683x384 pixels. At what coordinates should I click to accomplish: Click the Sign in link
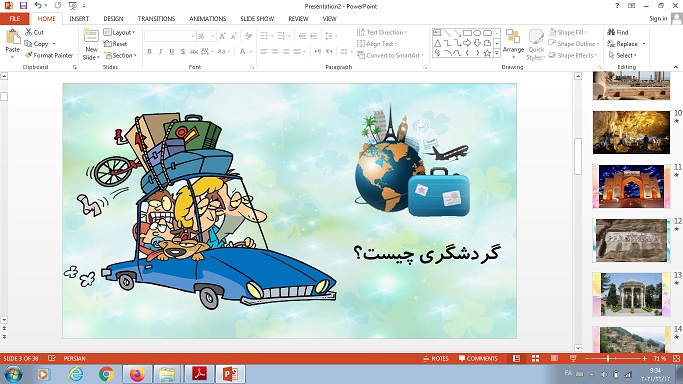click(658, 18)
